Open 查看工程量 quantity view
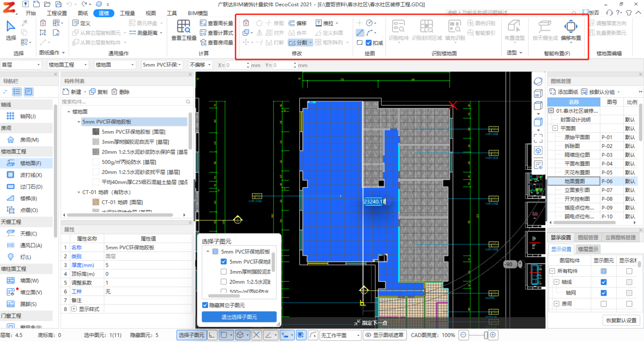The width and height of the screenshot is (644, 342). [x=184, y=30]
